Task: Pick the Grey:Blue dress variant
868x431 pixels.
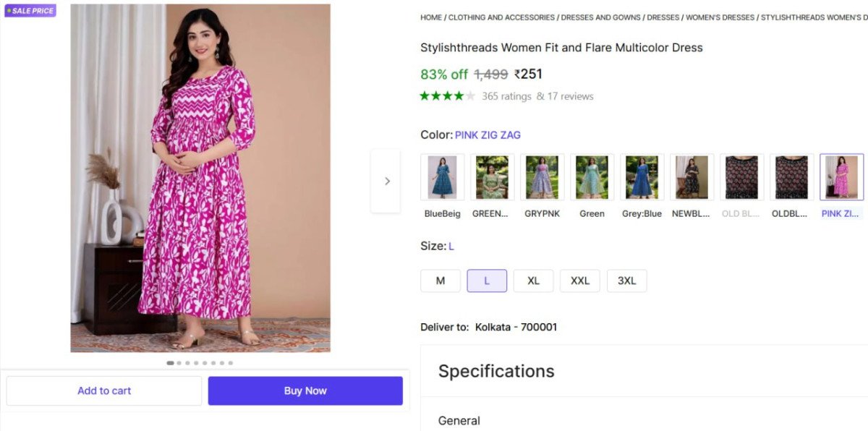Action: (x=642, y=177)
